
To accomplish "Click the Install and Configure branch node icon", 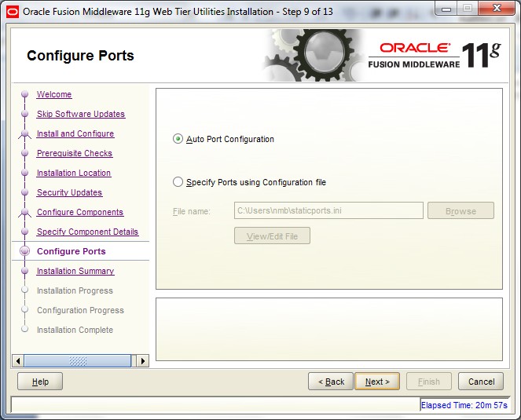I will [24, 134].
